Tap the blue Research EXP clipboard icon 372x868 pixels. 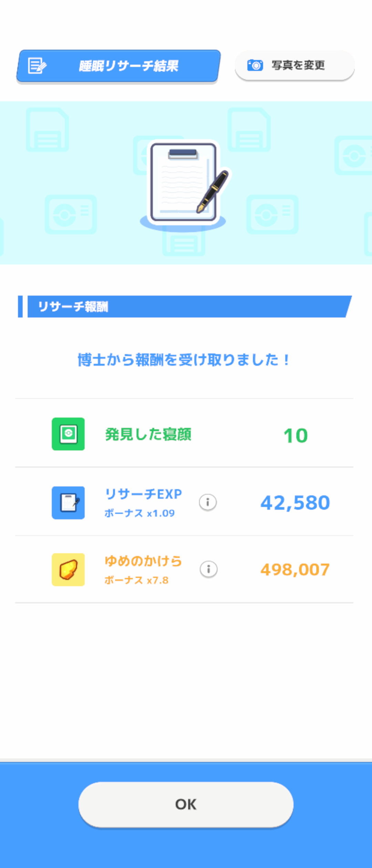pyautogui.click(x=68, y=503)
